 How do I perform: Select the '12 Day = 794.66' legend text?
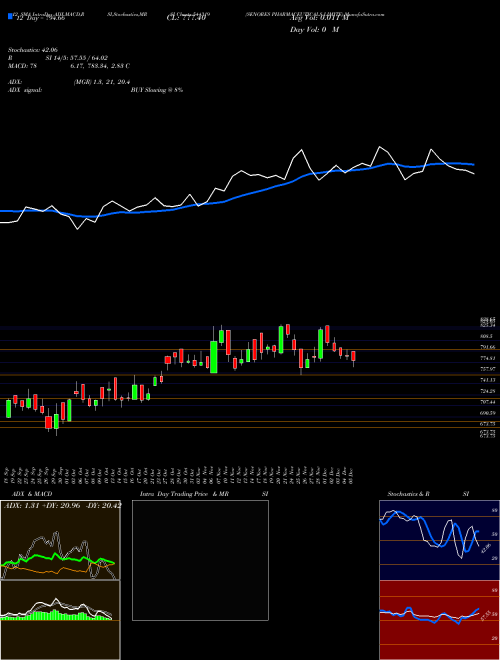click(39, 18)
